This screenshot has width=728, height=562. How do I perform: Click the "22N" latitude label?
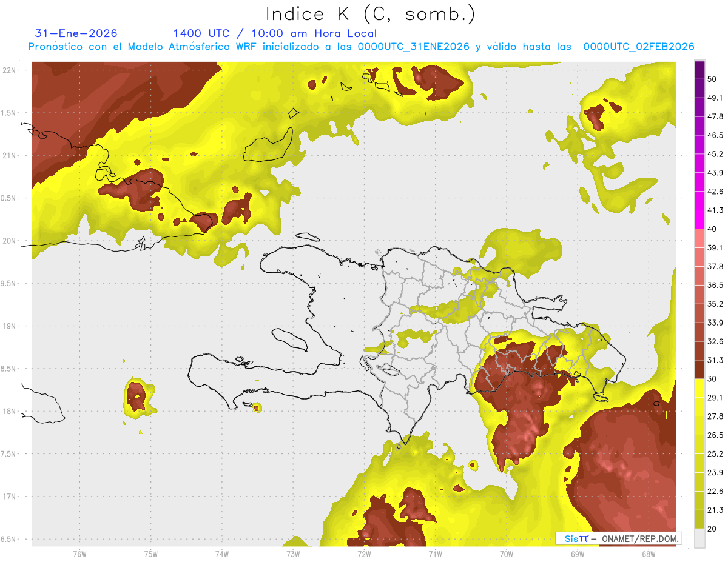click(10, 70)
